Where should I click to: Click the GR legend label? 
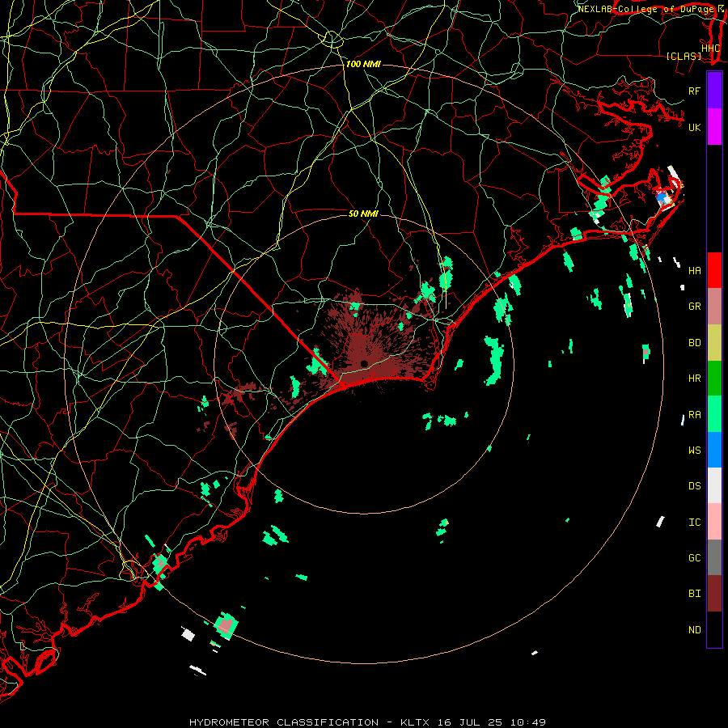coord(694,307)
